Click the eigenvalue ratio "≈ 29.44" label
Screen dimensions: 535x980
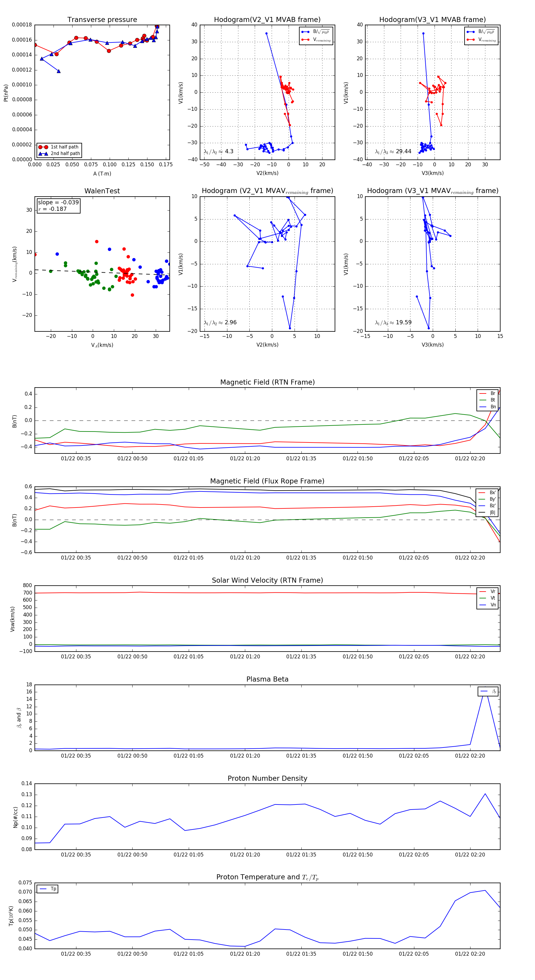pos(393,151)
